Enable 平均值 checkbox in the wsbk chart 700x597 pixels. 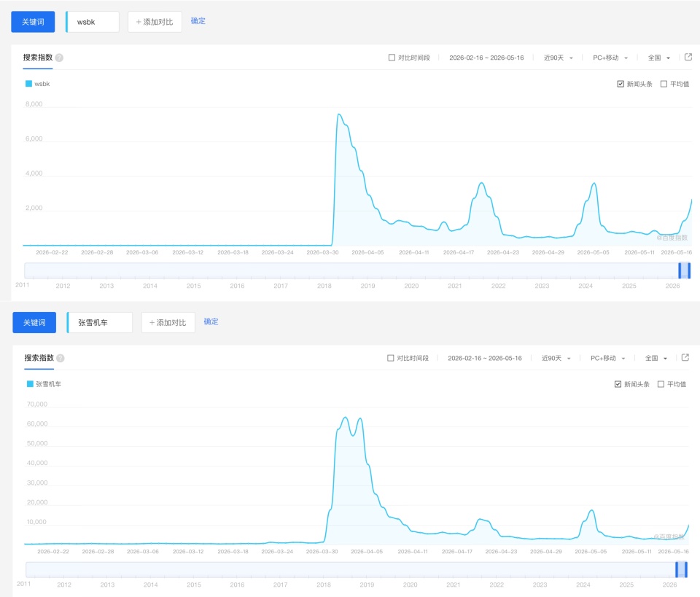tap(664, 84)
